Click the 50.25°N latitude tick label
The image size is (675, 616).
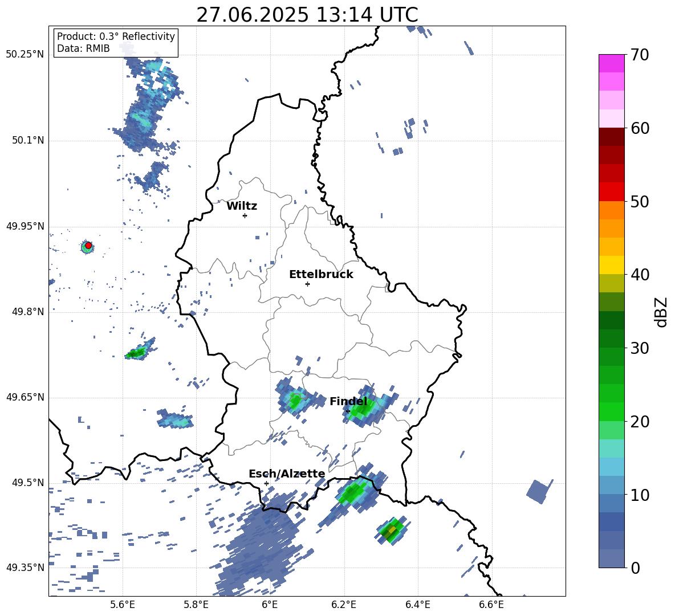click(x=25, y=55)
